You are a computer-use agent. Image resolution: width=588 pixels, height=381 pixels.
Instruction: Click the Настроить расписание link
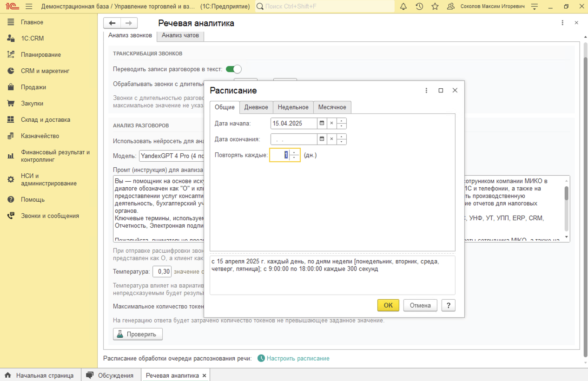(298, 358)
